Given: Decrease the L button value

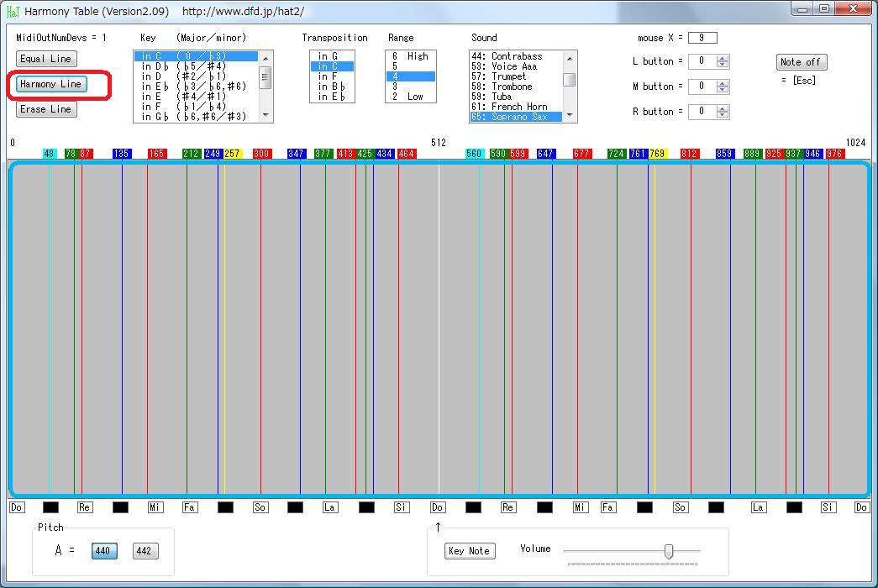Looking at the screenshot, I should tap(723, 65).
